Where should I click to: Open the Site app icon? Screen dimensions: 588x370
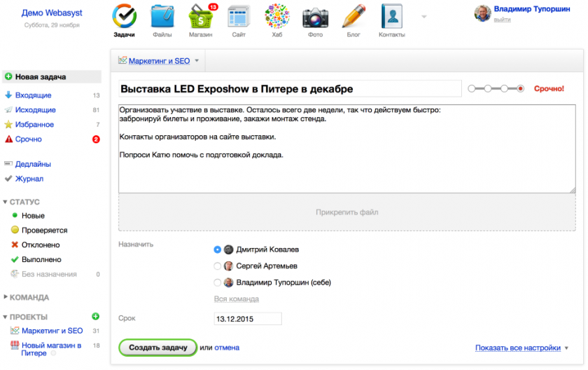click(x=239, y=17)
